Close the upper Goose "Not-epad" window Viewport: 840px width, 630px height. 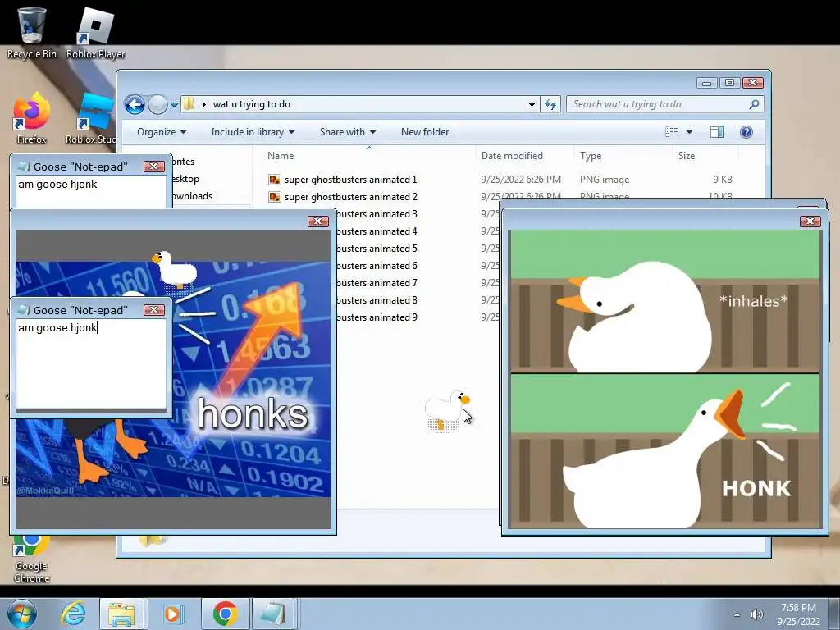point(153,166)
